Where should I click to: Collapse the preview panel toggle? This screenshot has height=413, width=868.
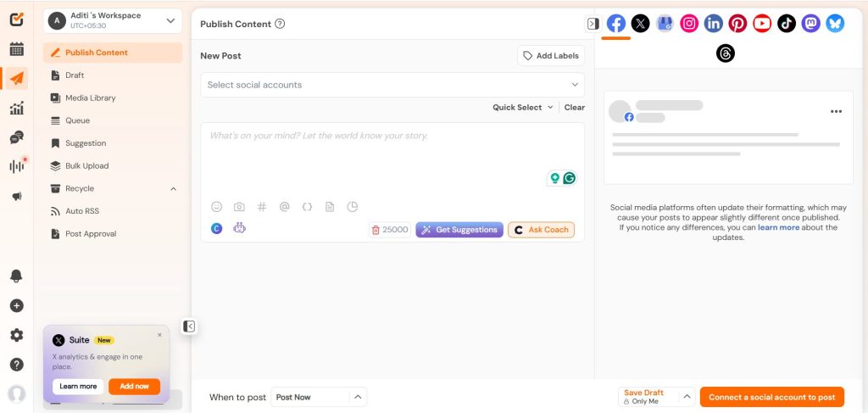click(x=593, y=24)
